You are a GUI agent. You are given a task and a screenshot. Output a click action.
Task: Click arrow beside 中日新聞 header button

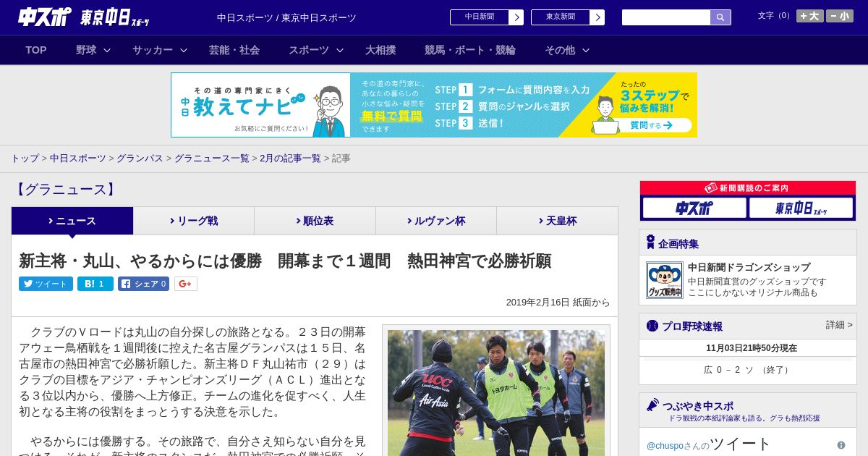coord(516,17)
